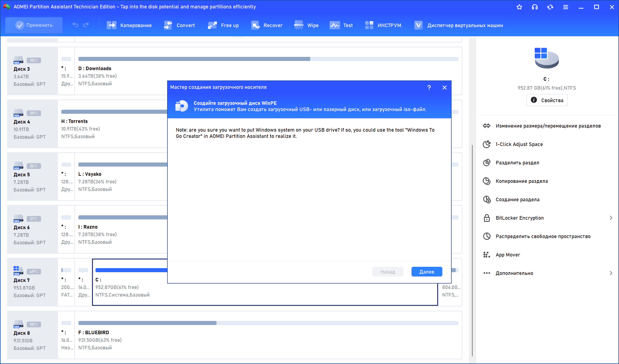Click the Применить apply button
Screen dimensions: 619x364
[34, 25]
